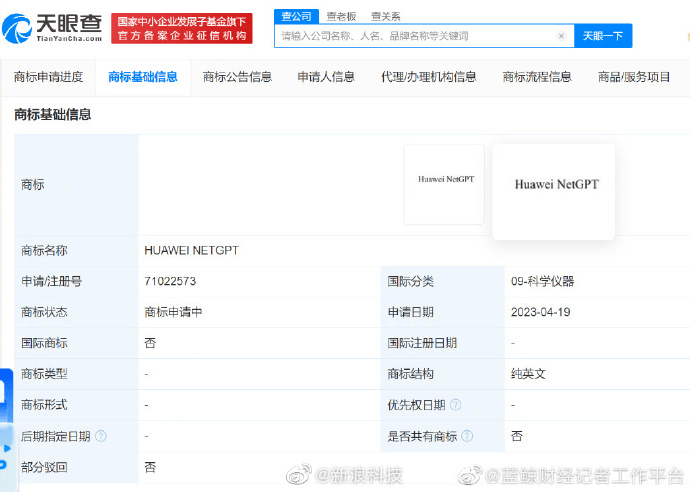Image resolution: width=690 pixels, height=492 pixels.
Task: Click the enlarged Huawei NetGPT trademark preview
Action: 554,192
